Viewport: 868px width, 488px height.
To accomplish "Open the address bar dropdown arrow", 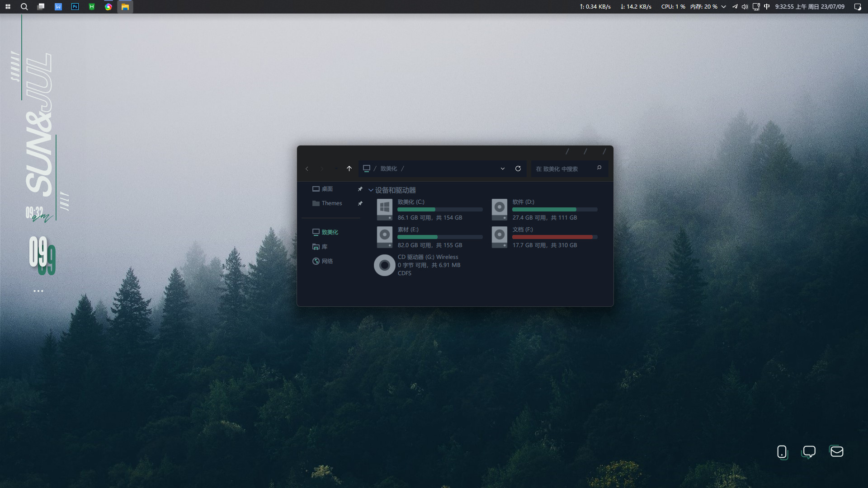I will point(502,169).
